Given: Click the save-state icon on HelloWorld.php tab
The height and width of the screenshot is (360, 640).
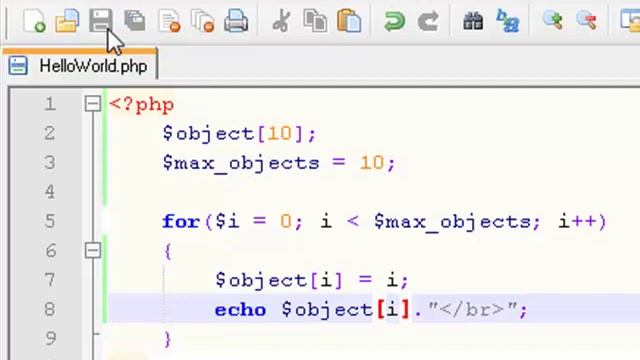Looking at the screenshot, I should click(x=18, y=66).
